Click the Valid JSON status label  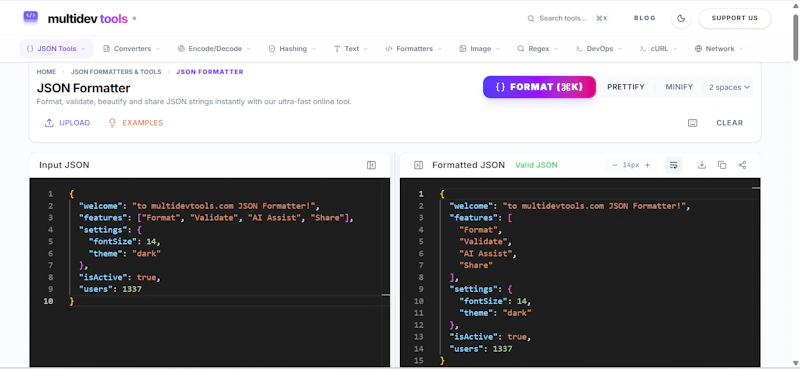click(536, 165)
